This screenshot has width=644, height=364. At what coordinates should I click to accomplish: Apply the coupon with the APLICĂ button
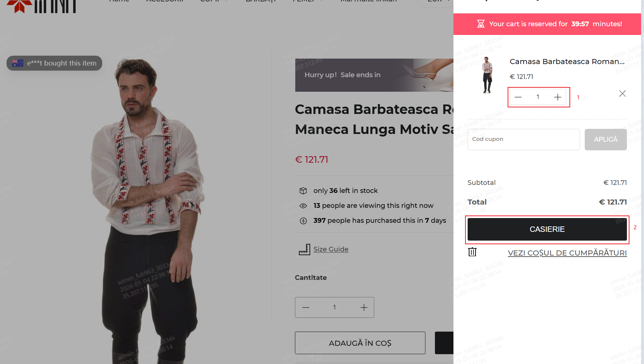[x=605, y=139]
